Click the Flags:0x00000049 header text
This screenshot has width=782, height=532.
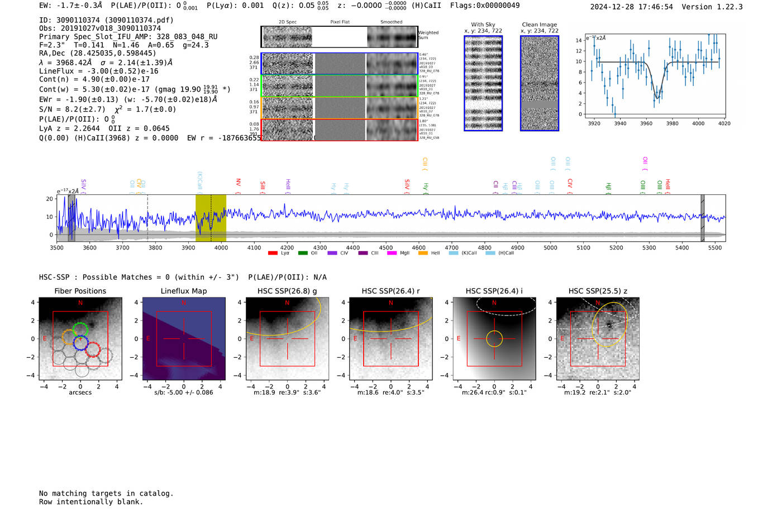pyautogui.click(x=485, y=6)
